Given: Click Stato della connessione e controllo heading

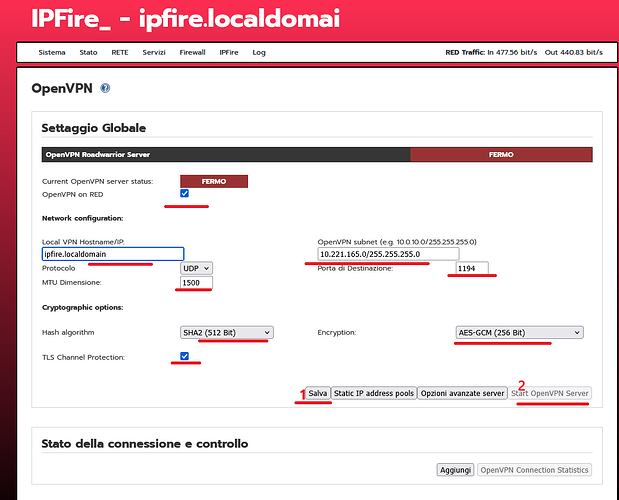Looking at the screenshot, I should [145, 444].
